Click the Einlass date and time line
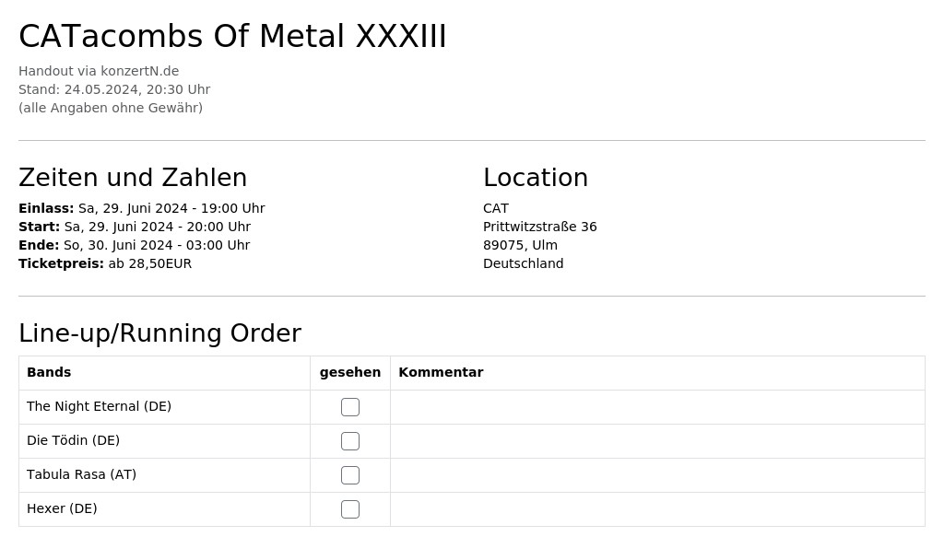Viewport: 944px width, 560px height. point(141,208)
